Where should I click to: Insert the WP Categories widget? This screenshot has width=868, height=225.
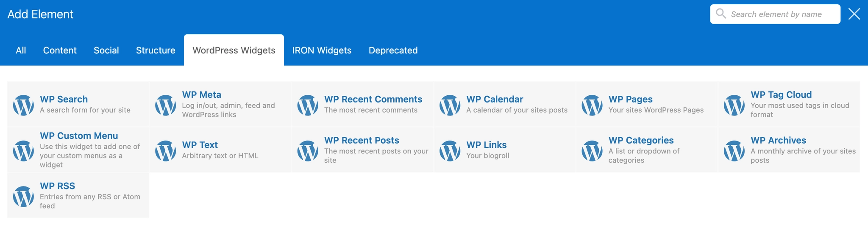(x=647, y=150)
